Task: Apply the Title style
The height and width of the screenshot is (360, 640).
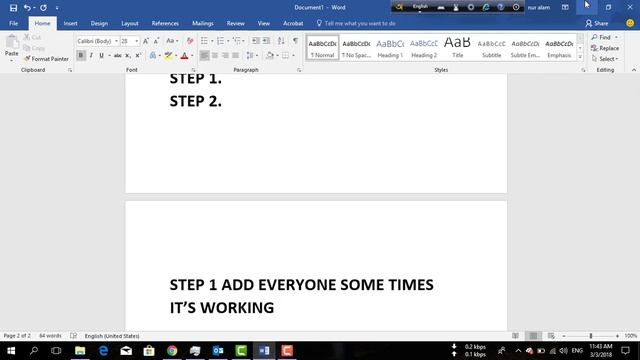Action: 458,48
